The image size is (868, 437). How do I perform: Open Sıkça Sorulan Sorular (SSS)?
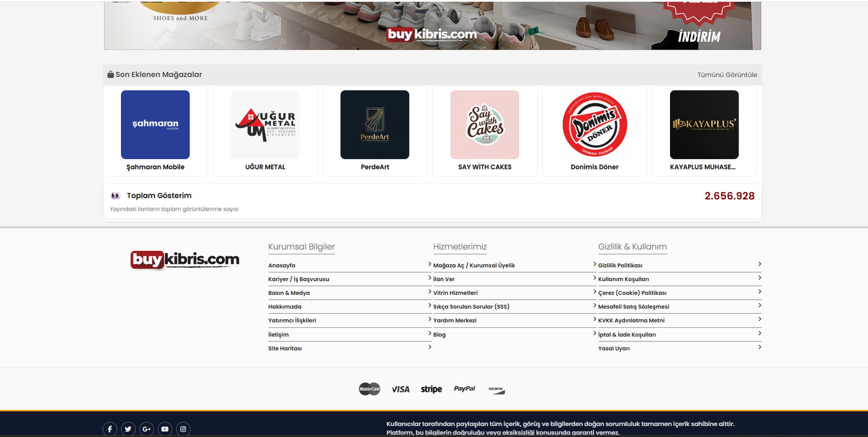(x=471, y=307)
